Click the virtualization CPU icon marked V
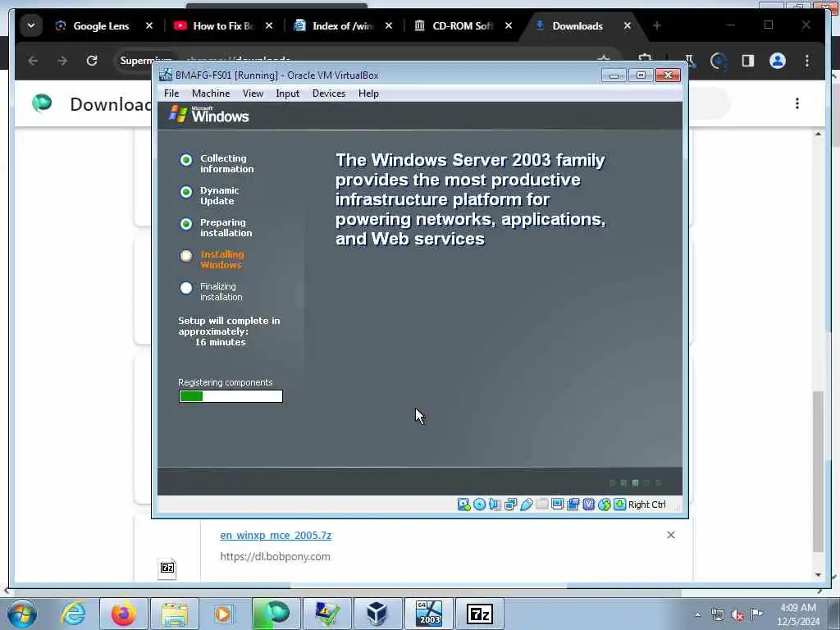 click(x=588, y=504)
